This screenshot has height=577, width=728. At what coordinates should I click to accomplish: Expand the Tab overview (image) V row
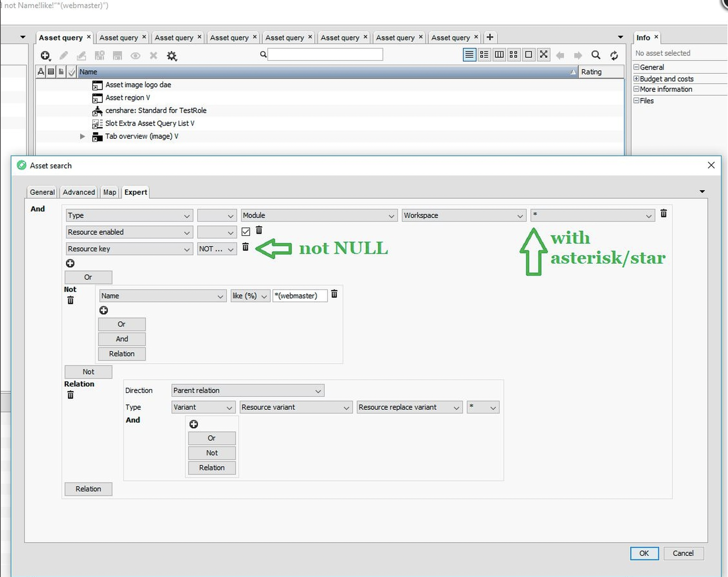82,136
